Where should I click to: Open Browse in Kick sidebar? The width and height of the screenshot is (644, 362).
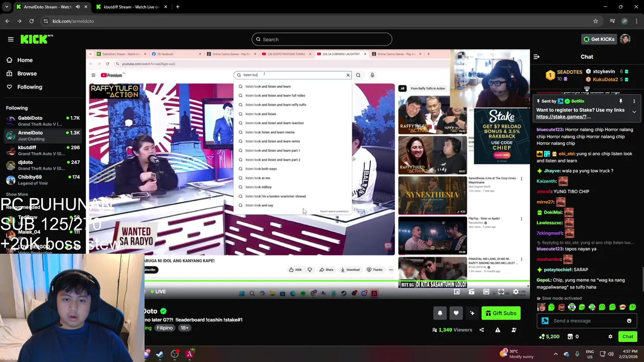tap(22, 73)
